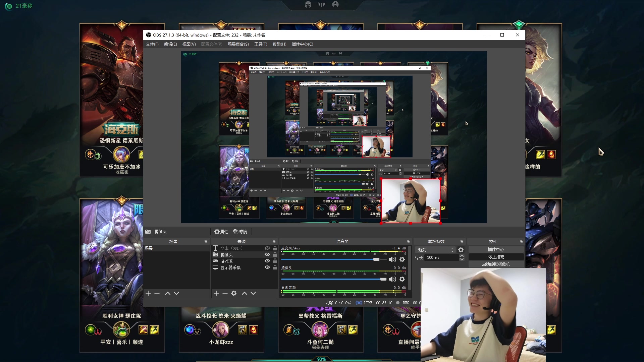Move scene down with the arrow in 场景 panel
Image resolution: width=644 pixels, height=362 pixels.
pyautogui.click(x=176, y=293)
